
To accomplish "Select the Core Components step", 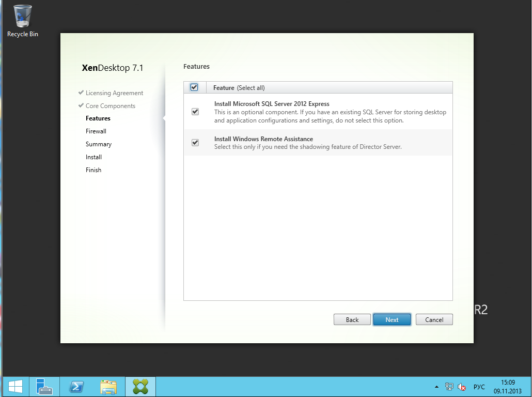I will pos(110,106).
